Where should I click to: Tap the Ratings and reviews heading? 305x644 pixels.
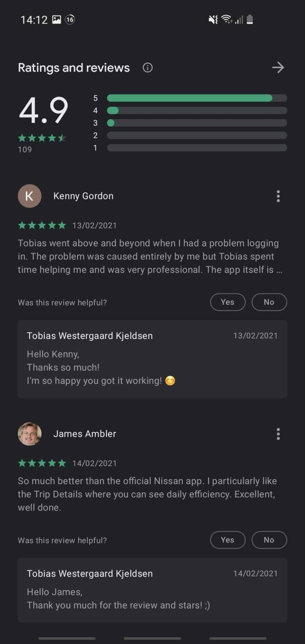(x=74, y=68)
